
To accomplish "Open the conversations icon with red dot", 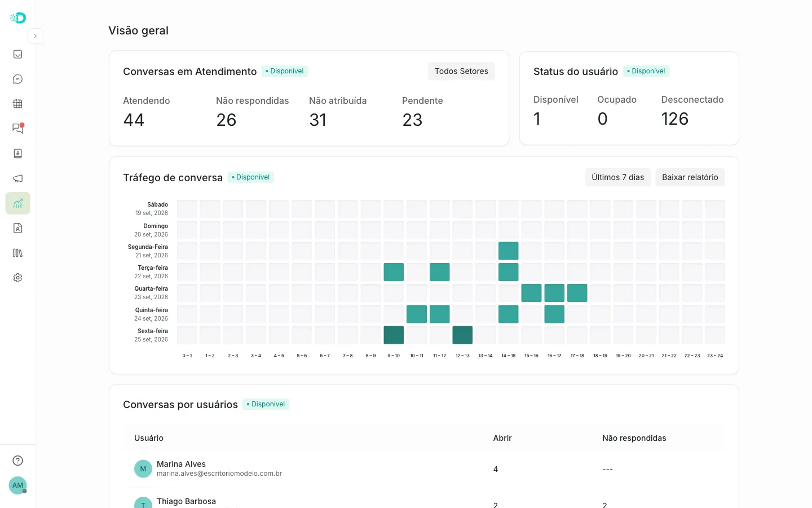I will 17,129.
